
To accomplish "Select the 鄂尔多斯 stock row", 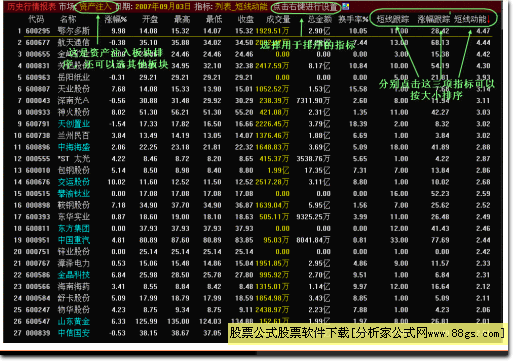I will pos(253,31).
